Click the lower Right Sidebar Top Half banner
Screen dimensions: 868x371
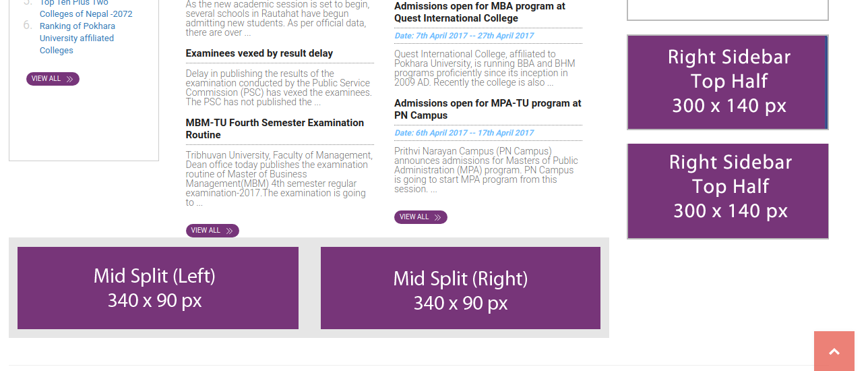tap(728, 191)
